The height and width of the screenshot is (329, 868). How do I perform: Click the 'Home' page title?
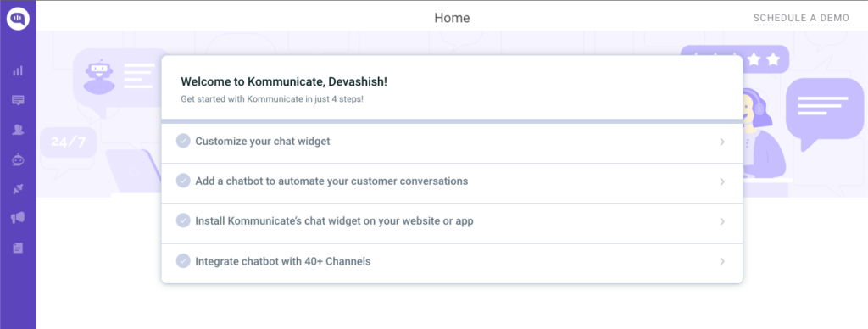pyautogui.click(x=452, y=18)
